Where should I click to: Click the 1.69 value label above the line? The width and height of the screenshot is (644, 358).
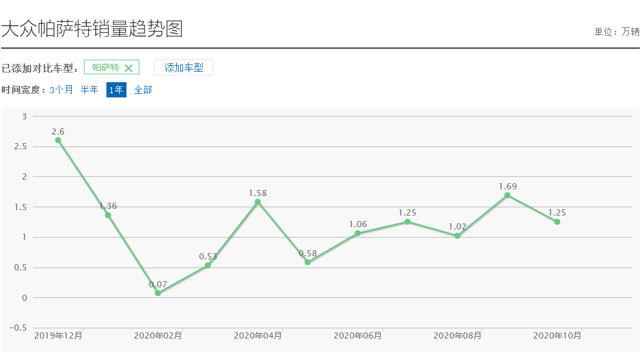click(508, 186)
